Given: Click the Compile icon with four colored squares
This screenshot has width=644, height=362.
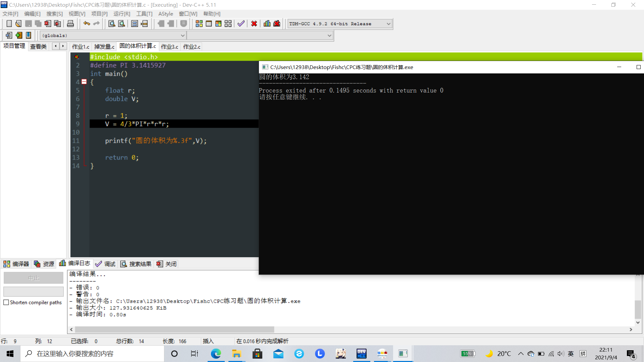Looking at the screenshot, I should click(x=199, y=24).
